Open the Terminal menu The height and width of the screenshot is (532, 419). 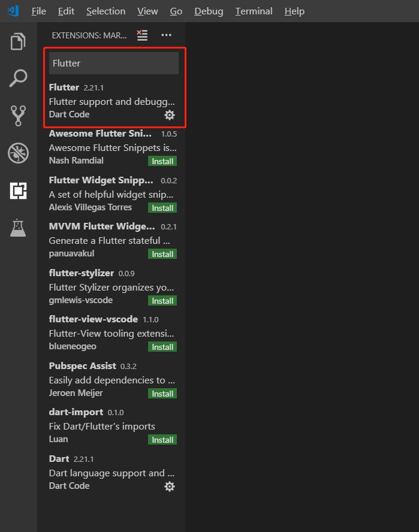[254, 11]
